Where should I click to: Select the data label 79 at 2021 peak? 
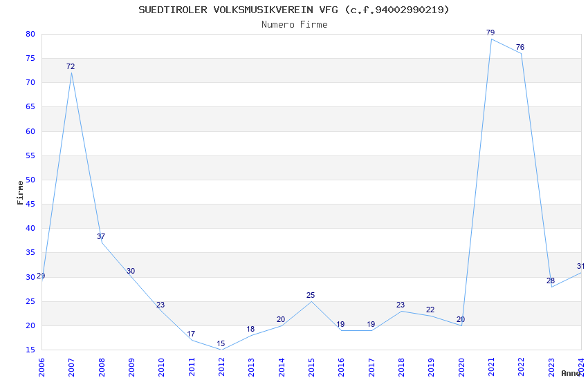[490, 32]
